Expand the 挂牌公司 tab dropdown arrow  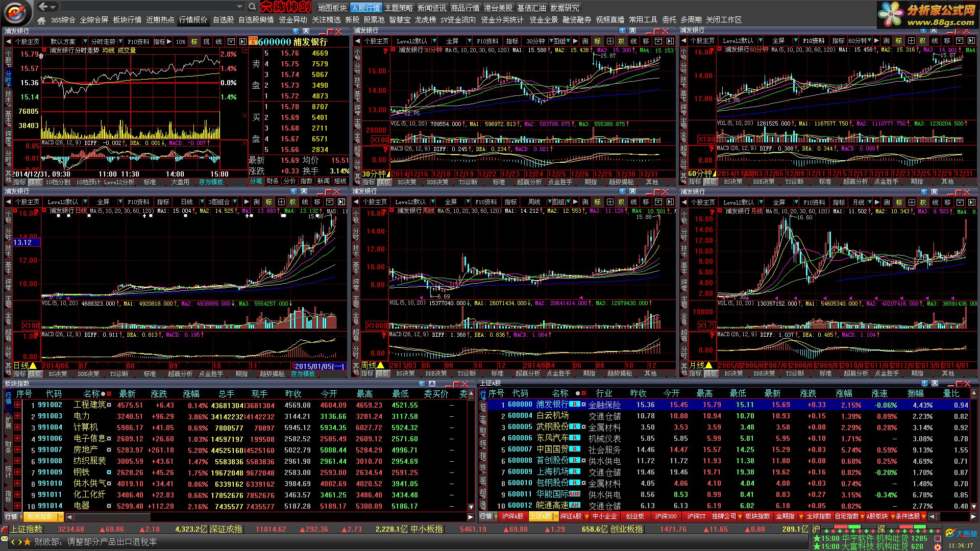[740, 517]
